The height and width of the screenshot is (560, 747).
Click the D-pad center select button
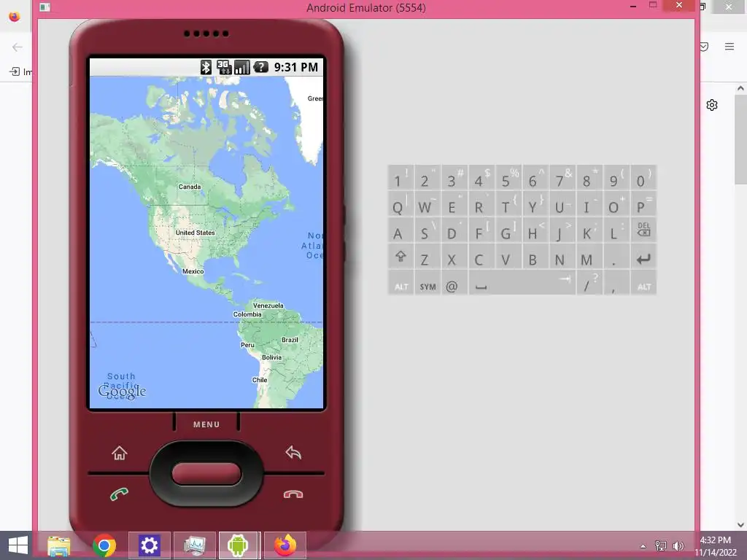point(206,474)
